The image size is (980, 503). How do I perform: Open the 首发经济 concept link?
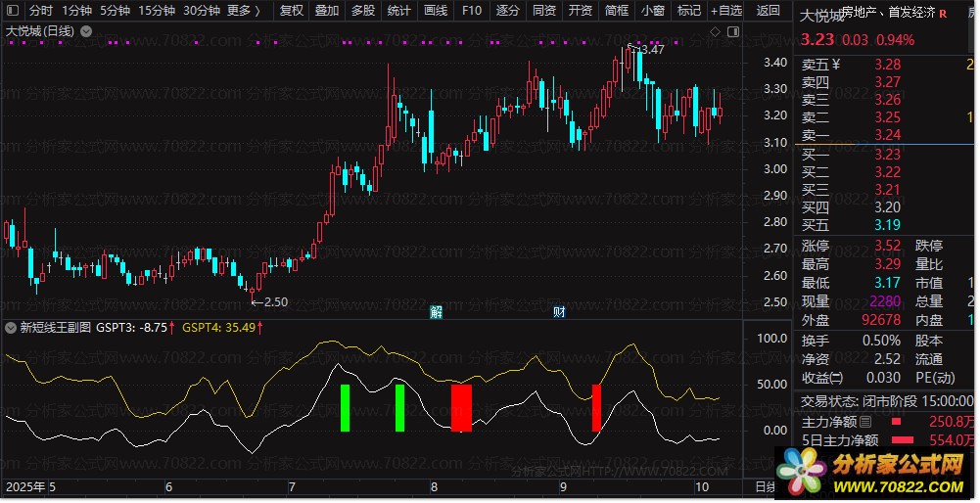[x=911, y=13]
